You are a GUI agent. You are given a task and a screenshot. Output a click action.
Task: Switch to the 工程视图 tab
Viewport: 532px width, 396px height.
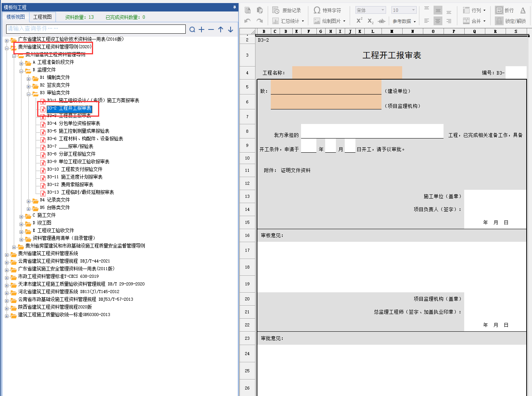pyautogui.click(x=43, y=17)
